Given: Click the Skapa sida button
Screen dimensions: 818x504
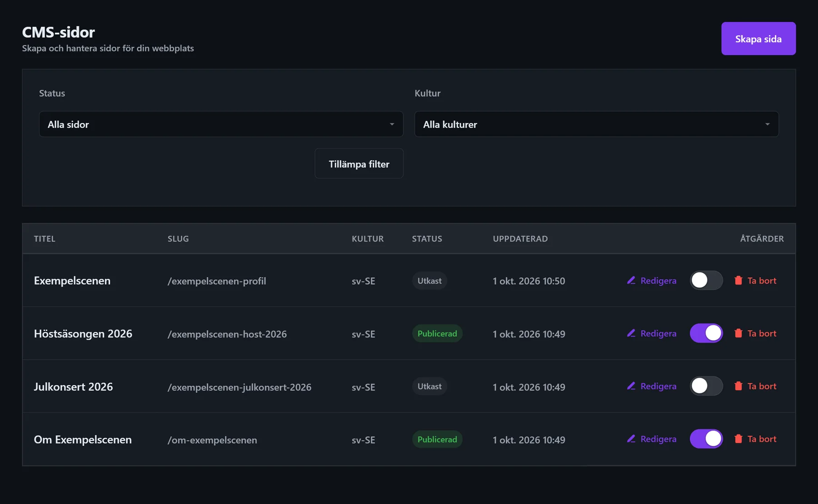Looking at the screenshot, I should click(x=758, y=39).
